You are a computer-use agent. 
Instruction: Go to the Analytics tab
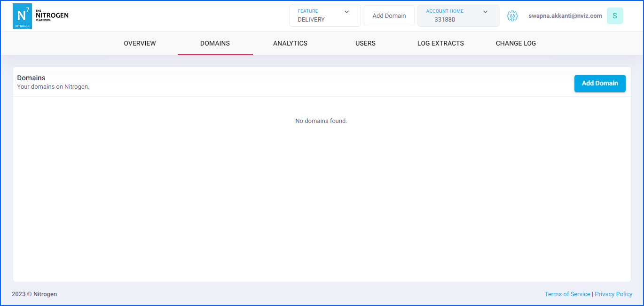tap(290, 43)
